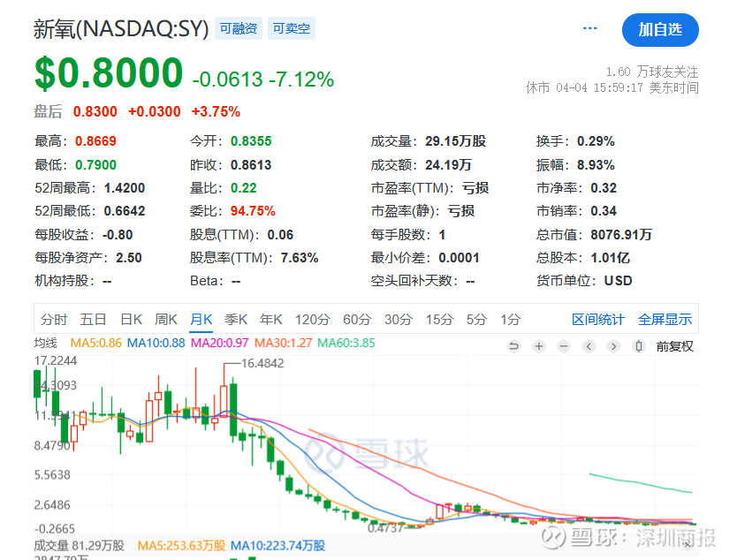Click the stock title 新氧(NASDAQ:SY)

click(x=121, y=29)
